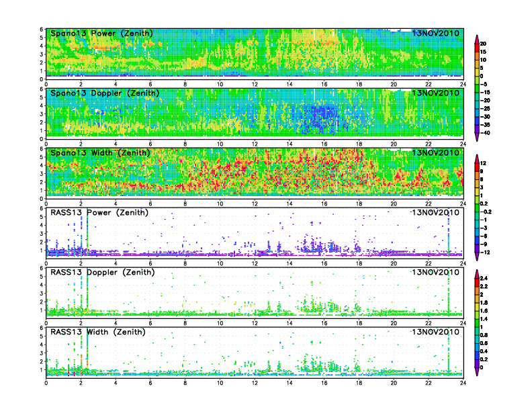Pick the red top arrow of the middle colorbar
This screenshot has width=532, height=411.
pyautogui.click(x=477, y=158)
